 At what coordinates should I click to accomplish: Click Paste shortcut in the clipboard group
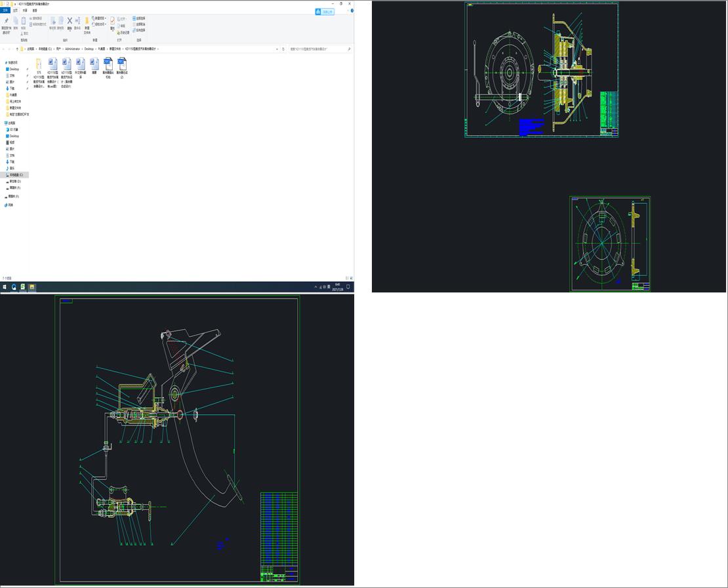(x=37, y=24)
